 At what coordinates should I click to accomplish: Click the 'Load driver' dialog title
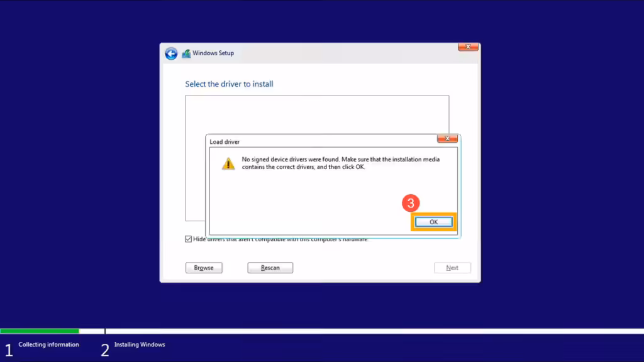(x=225, y=141)
